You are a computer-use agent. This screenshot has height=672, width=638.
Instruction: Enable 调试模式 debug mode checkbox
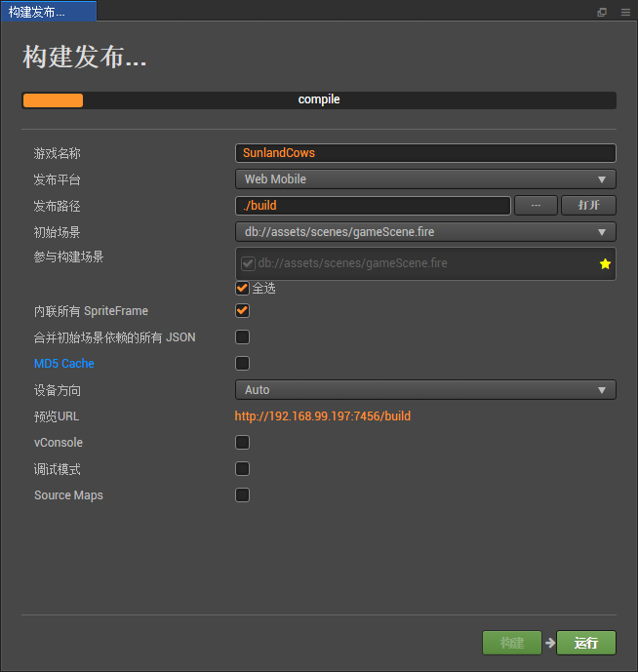242,469
